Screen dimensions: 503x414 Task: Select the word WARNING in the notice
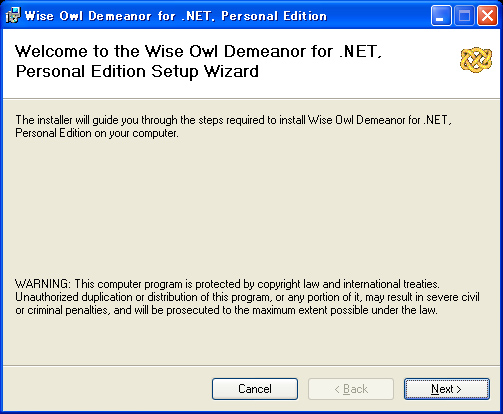click(42, 284)
